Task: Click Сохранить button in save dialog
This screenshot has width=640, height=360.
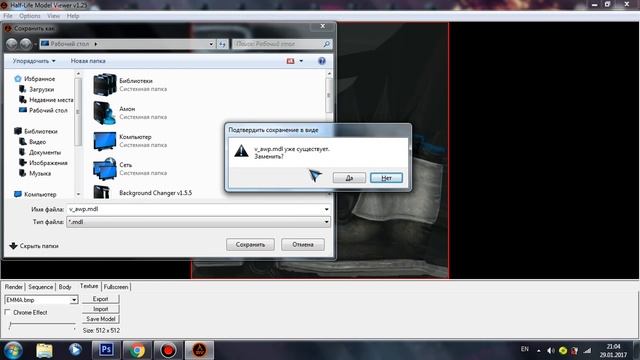Action: pyautogui.click(x=250, y=244)
